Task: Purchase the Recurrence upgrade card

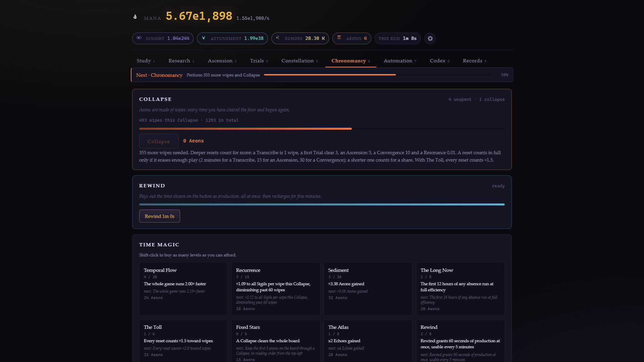Action: [x=276, y=289]
